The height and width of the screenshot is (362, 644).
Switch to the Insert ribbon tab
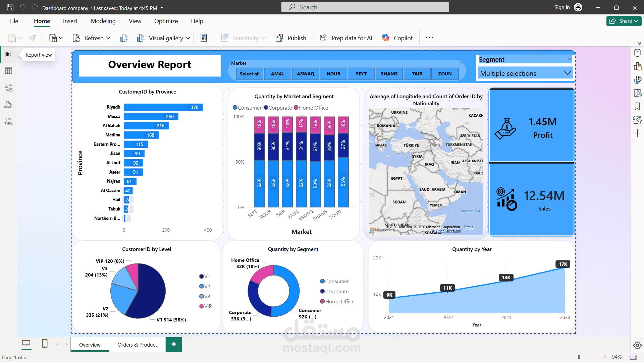click(x=70, y=21)
